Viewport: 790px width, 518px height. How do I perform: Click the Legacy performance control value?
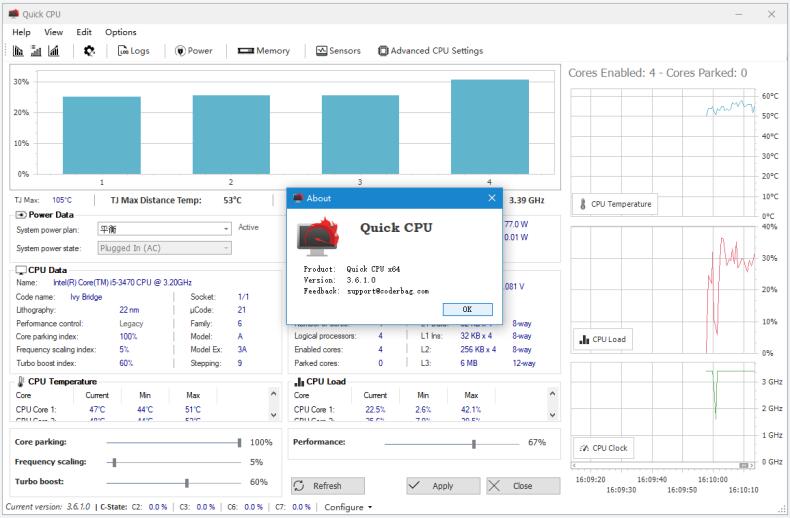[131, 323]
